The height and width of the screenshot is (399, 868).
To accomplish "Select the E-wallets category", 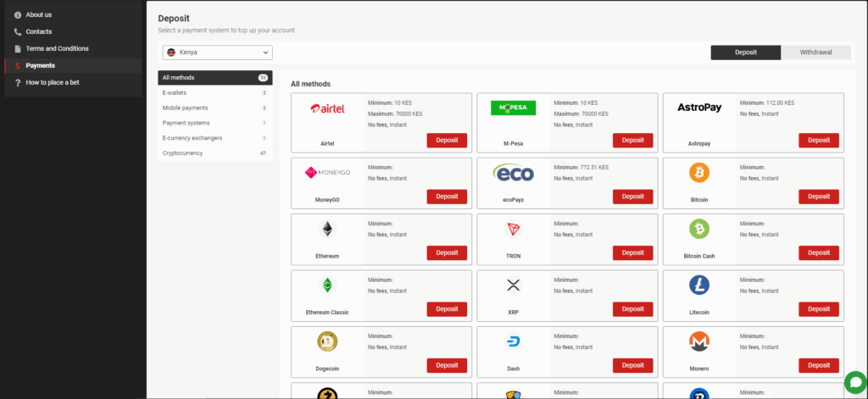I will (x=214, y=93).
